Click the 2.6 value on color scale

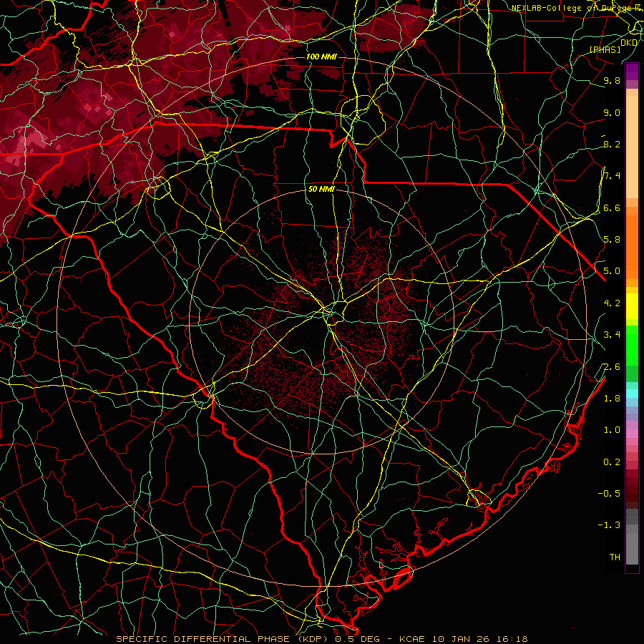coord(612,367)
